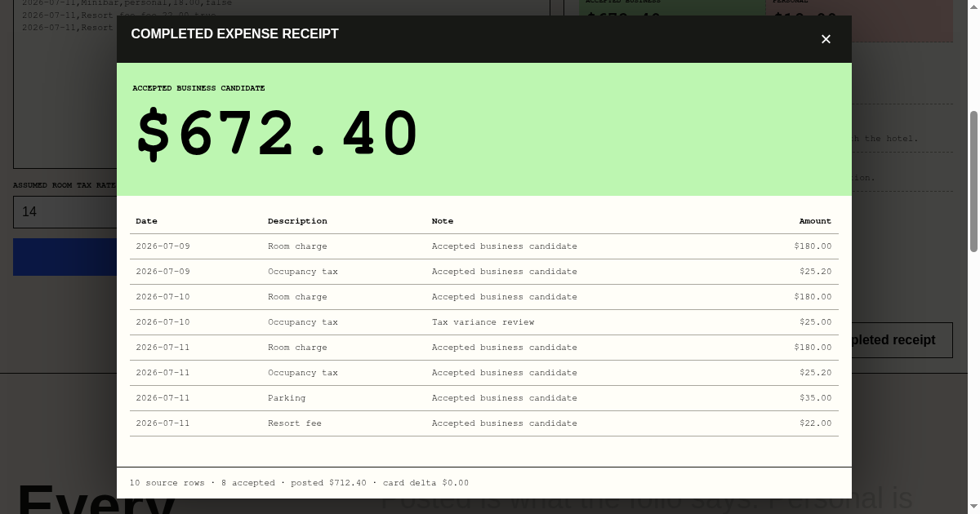Click the 'Tax variance review' note
Image resolution: width=980 pixels, height=514 pixels.
click(483, 322)
